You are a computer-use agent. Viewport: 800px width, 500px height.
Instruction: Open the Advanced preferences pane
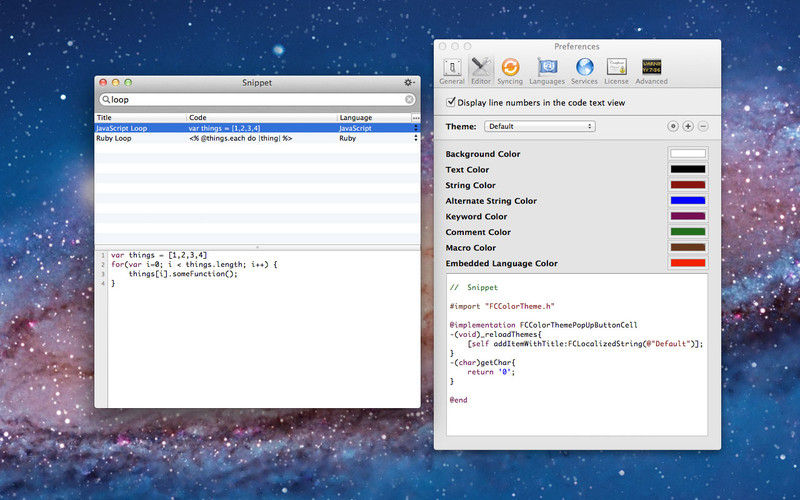click(652, 71)
